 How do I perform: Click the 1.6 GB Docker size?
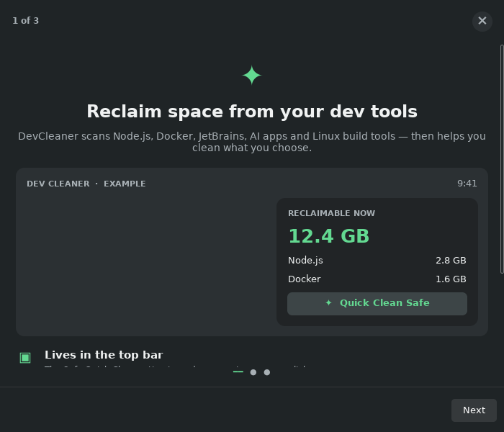coord(451,279)
